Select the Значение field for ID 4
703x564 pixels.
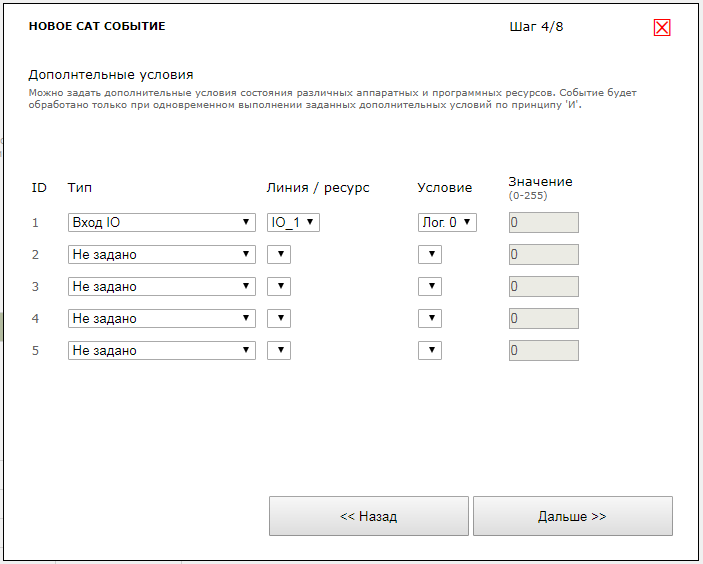click(x=543, y=319)
